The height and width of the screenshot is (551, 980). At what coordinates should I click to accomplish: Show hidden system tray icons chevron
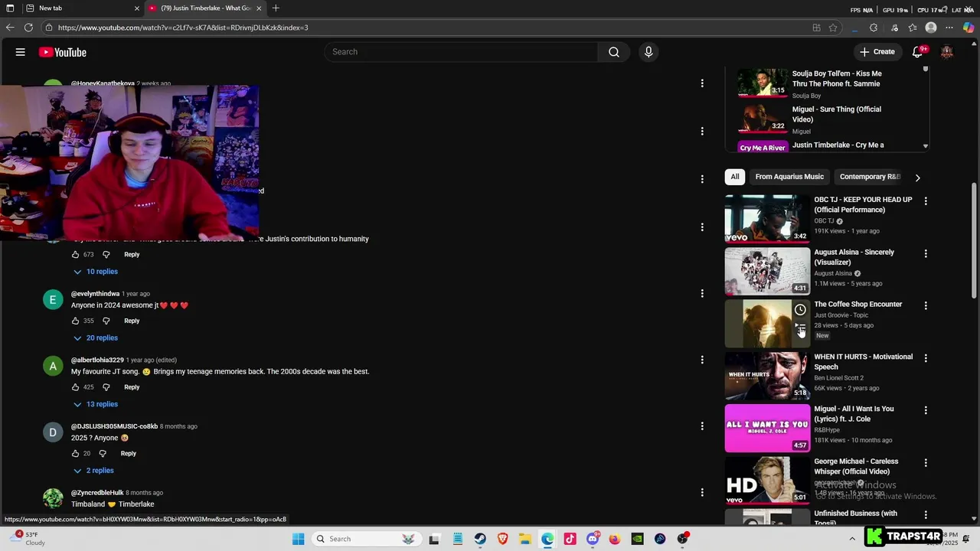(x=852, y=539)
